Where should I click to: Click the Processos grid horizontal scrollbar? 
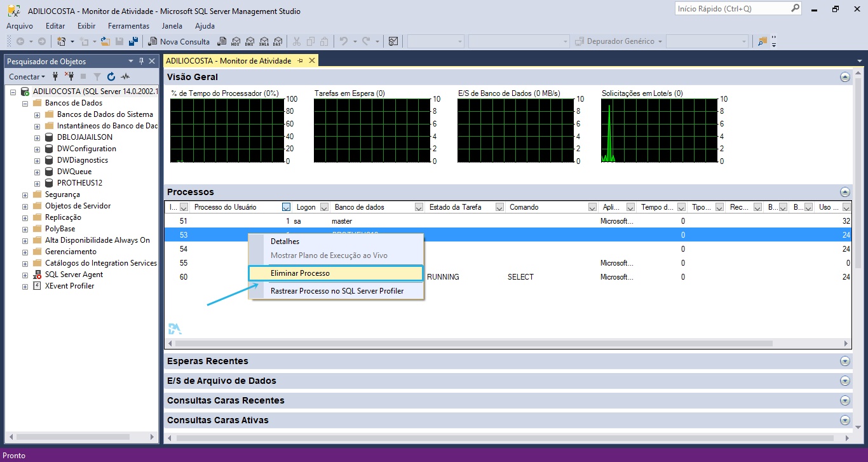pyautogui.click(x=473, y=343)
